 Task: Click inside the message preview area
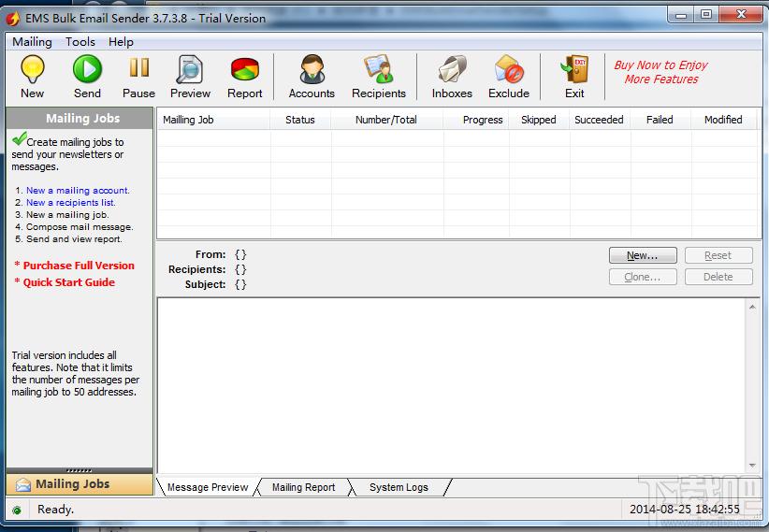(451, 386)
